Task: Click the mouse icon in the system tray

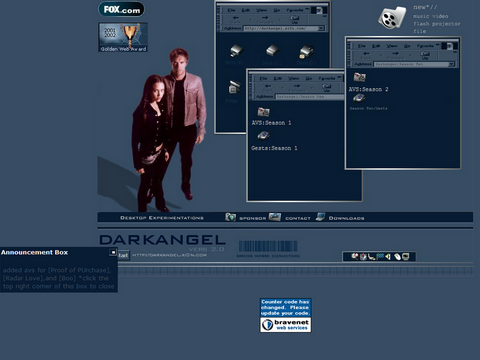Action: pyautogui.click(x=397, y=257)
